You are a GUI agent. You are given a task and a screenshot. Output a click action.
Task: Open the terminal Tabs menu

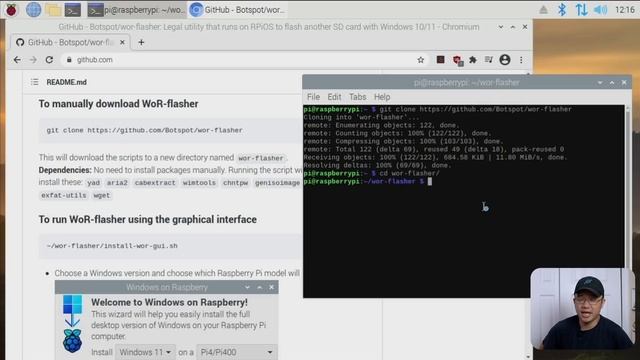coord(358,97)
